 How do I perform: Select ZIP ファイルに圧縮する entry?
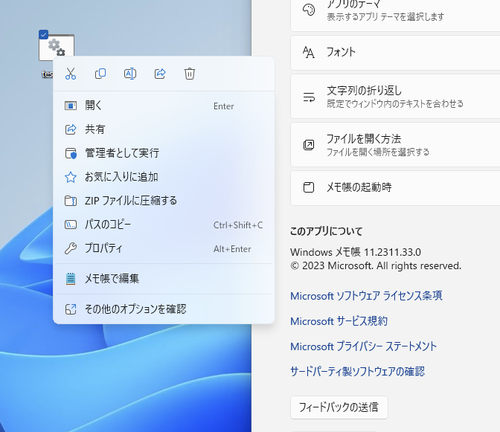[x=163, y=201]
